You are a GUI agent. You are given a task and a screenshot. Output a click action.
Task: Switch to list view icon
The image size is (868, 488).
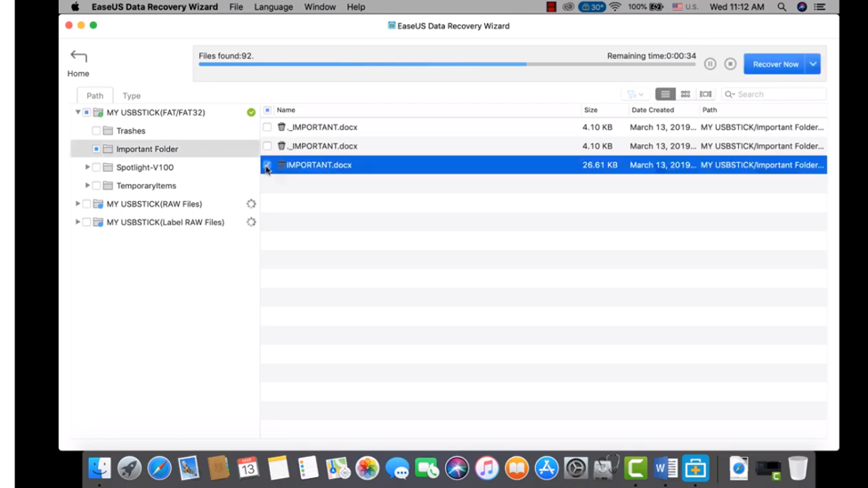coord(665,94)
